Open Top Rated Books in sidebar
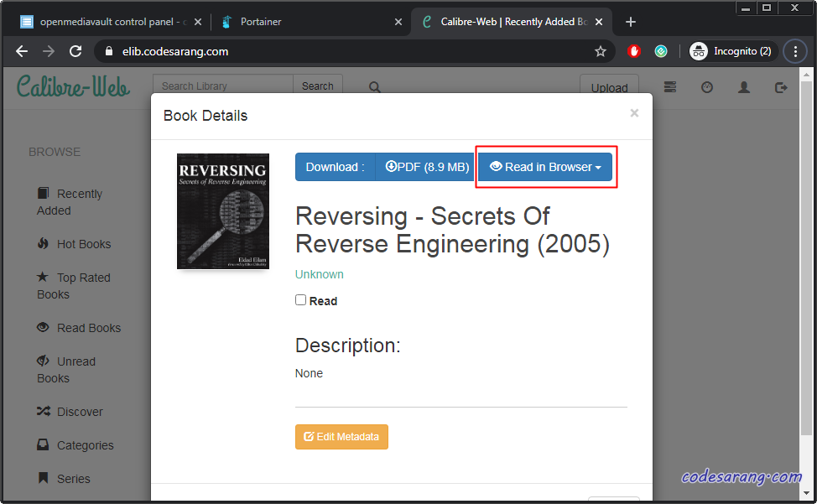Viewport: 817px width, 504px height. [74, 286]
